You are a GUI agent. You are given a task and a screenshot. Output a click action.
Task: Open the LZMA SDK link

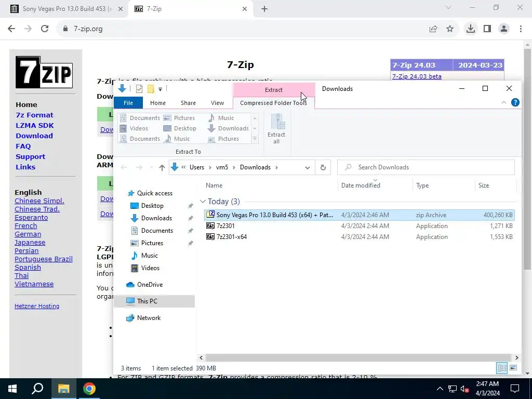click(35, 126)
